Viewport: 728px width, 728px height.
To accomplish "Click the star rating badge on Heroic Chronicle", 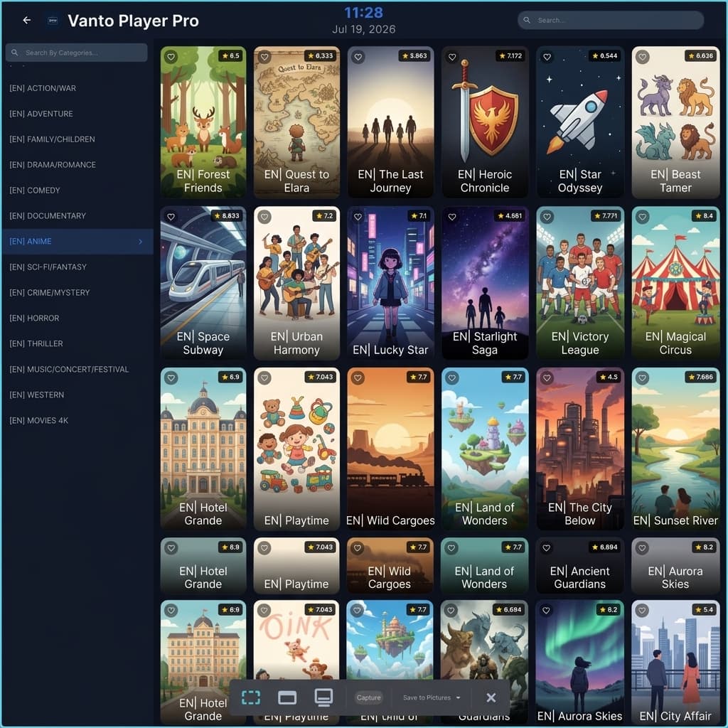I will (510, 55).
